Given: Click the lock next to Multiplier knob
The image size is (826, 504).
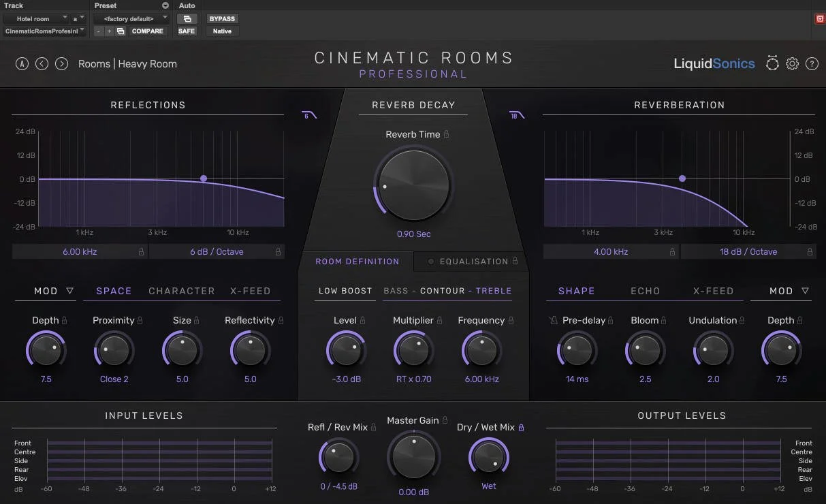Looking at the screenshot, I should (x=440, y=320).
